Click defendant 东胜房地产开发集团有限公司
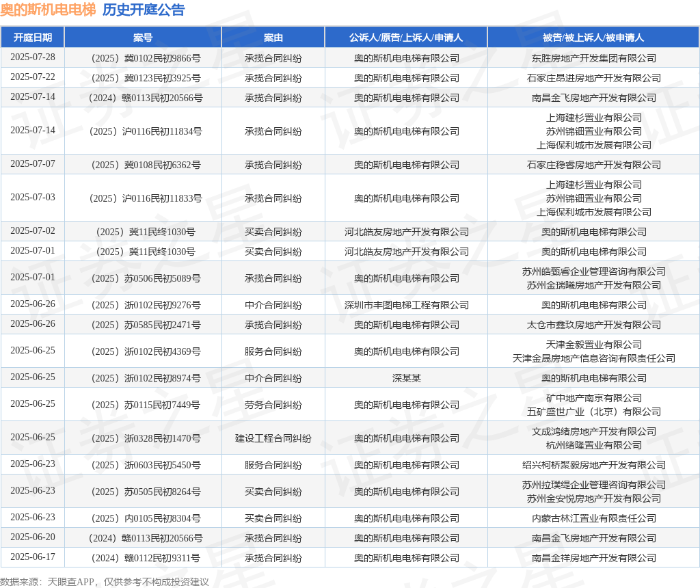 (594, 58)
